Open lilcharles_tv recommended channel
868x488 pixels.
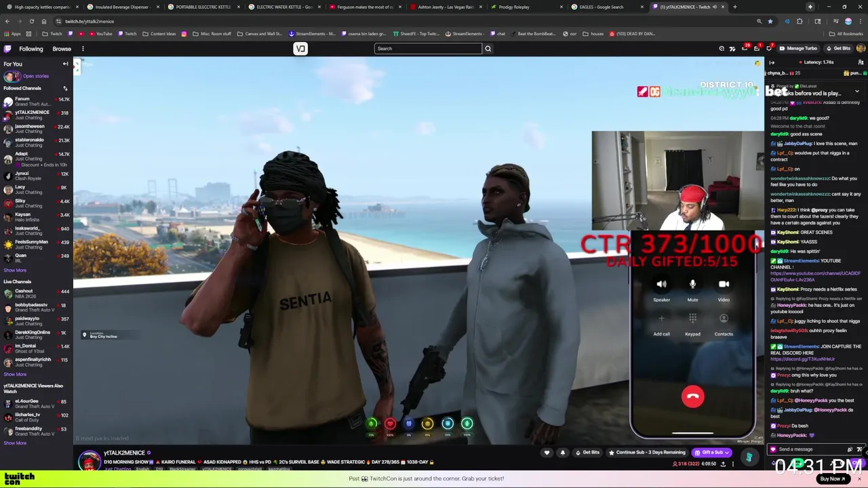coord(35,417)
